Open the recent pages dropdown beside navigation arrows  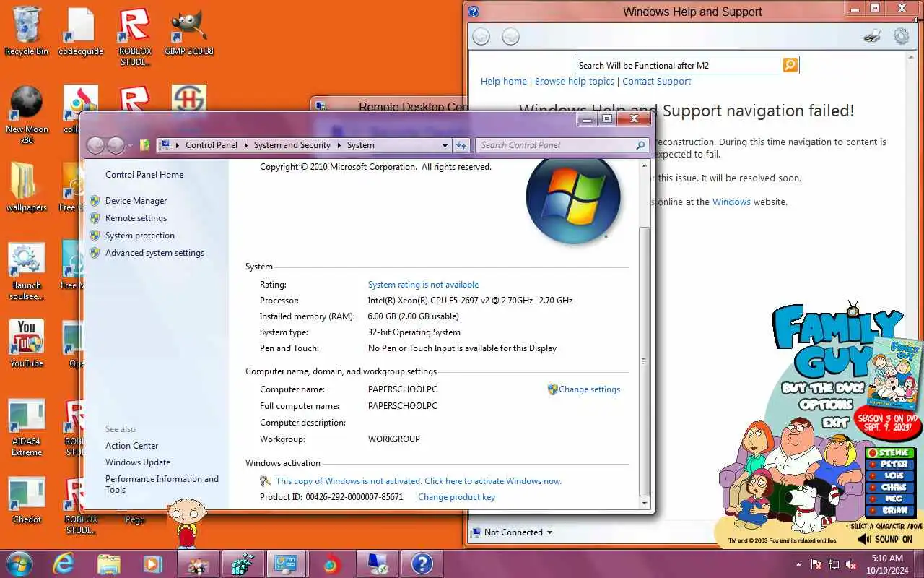click(x=130, y=145)
